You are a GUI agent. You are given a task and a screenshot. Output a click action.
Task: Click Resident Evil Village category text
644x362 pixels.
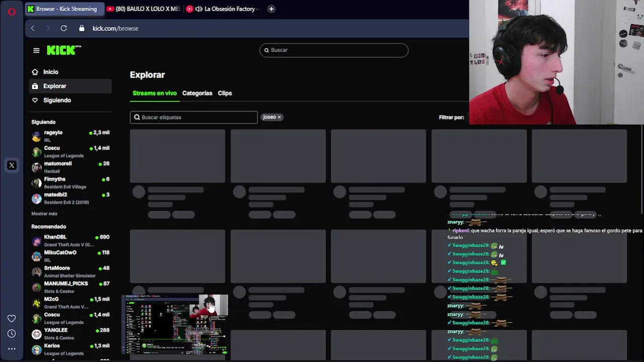pos(65,187)
